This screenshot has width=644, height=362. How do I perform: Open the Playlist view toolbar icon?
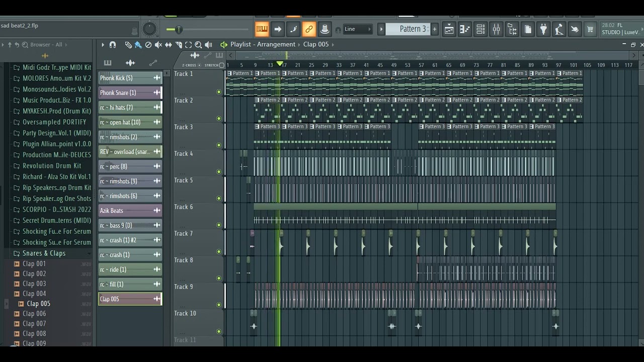click(x=449, y=29)
